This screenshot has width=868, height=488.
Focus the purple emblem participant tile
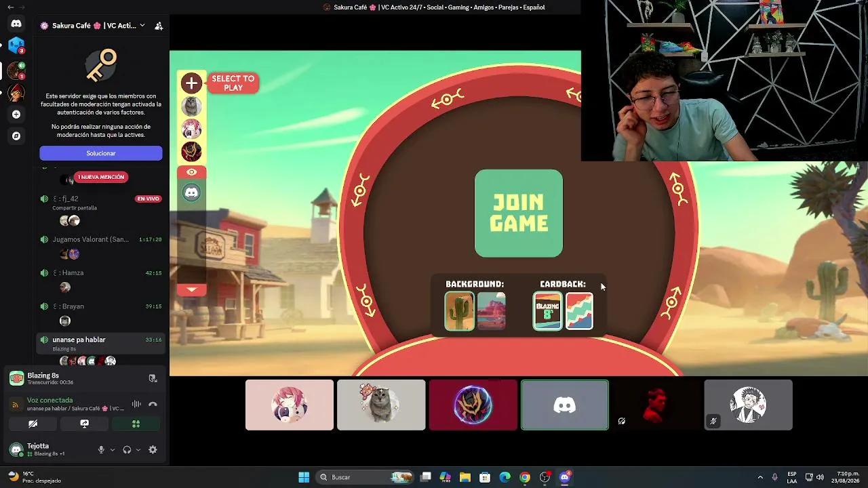click(x=473, y=405)
